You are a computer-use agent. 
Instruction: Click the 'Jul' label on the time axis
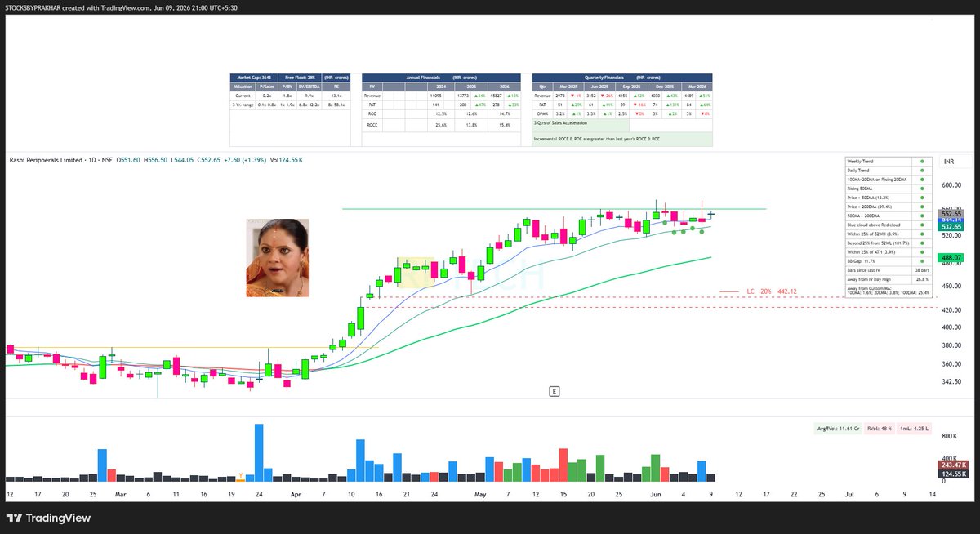tap(849, 494)
